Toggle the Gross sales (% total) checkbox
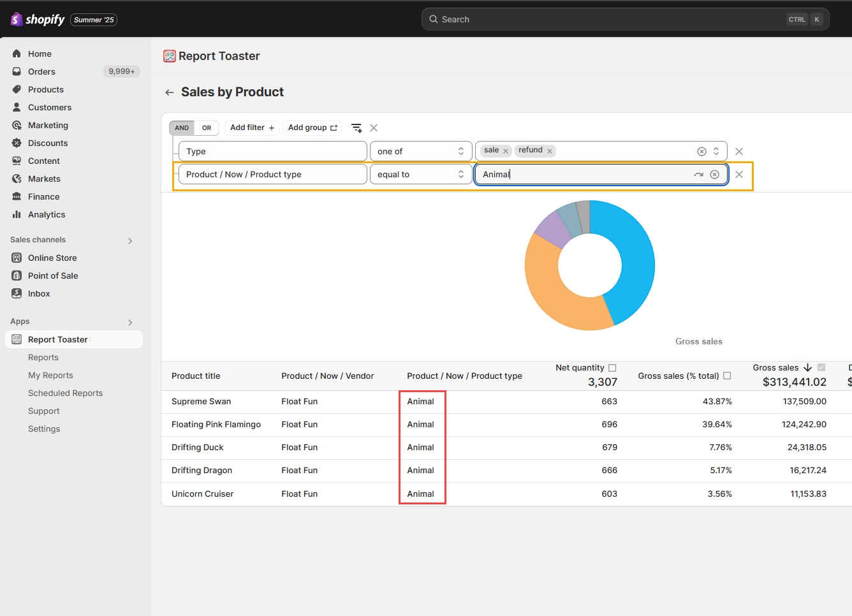This screenshot has height=616, width=852. (x=727, y=376)
